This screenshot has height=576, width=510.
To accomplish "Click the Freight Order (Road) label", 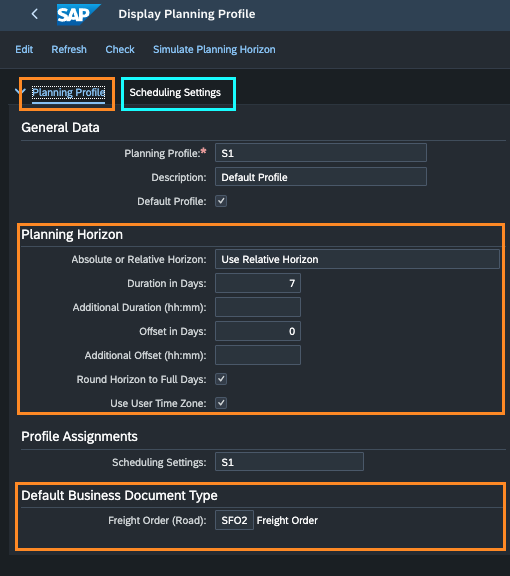I will pos(157,521).
